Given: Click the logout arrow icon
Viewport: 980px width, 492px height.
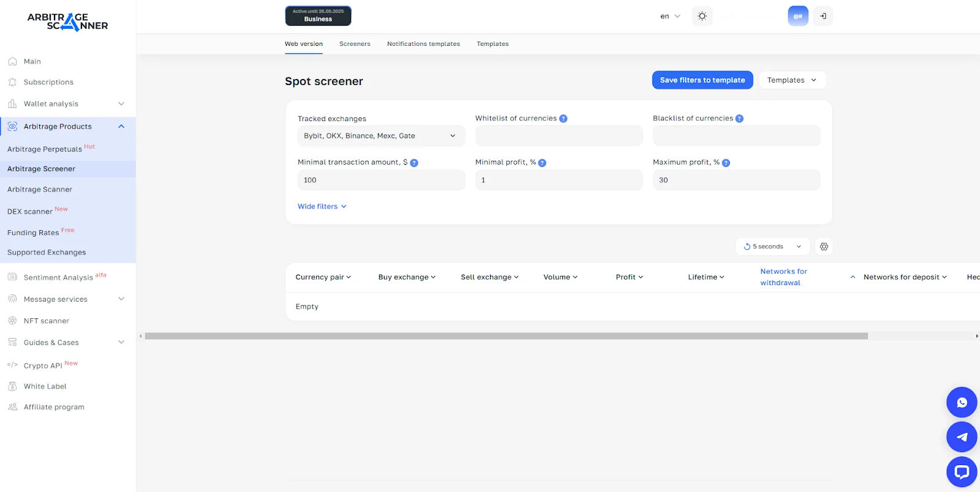Looking at the screenshot, I should 823,16.
